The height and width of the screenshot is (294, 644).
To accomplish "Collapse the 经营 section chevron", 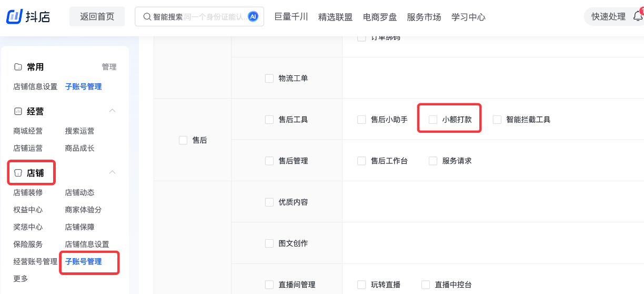I will 112,111.
